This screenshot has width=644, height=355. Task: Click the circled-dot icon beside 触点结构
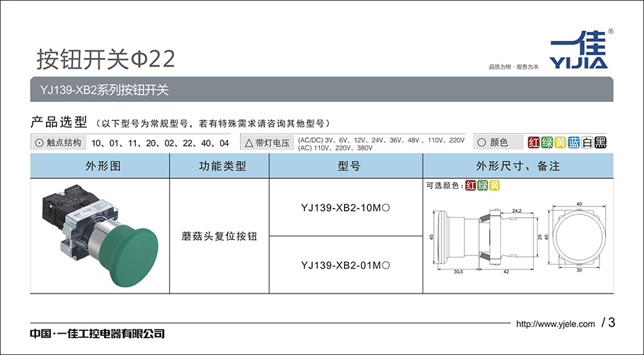point(38,142)
